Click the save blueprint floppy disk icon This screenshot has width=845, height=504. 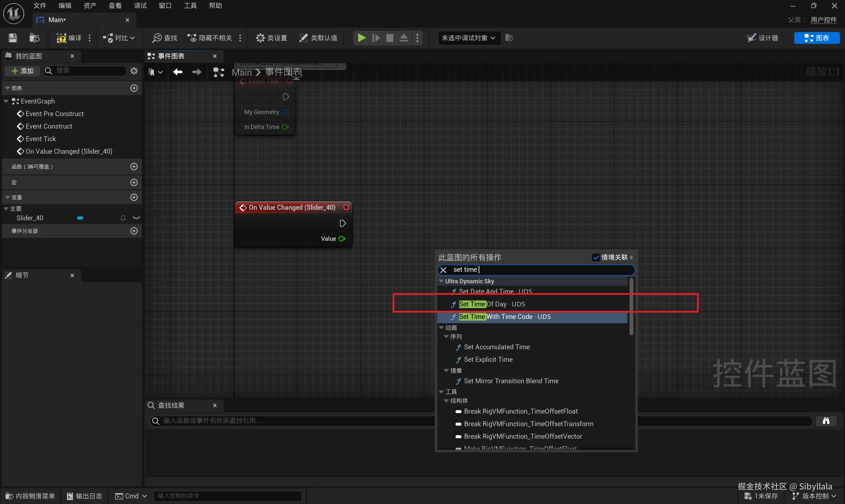[x=13, y=38]
